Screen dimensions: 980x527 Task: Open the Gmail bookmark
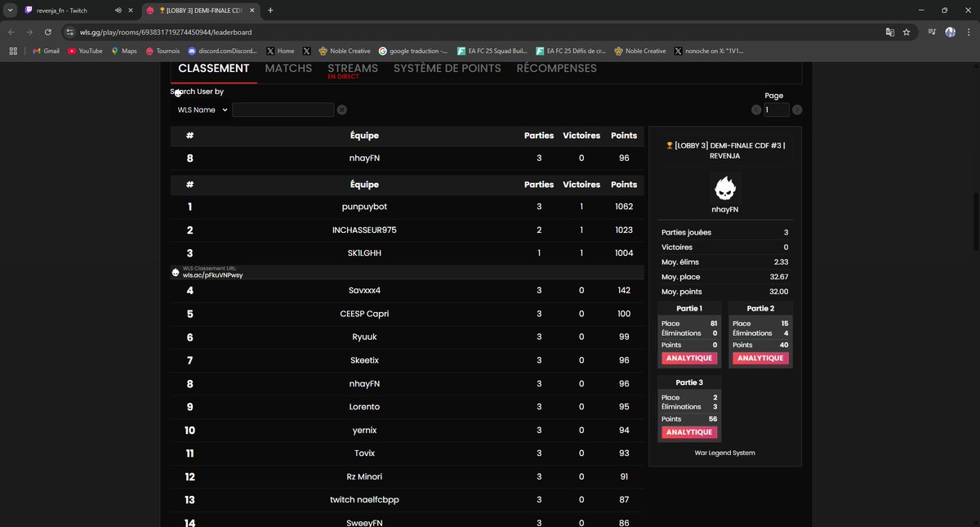46,51
